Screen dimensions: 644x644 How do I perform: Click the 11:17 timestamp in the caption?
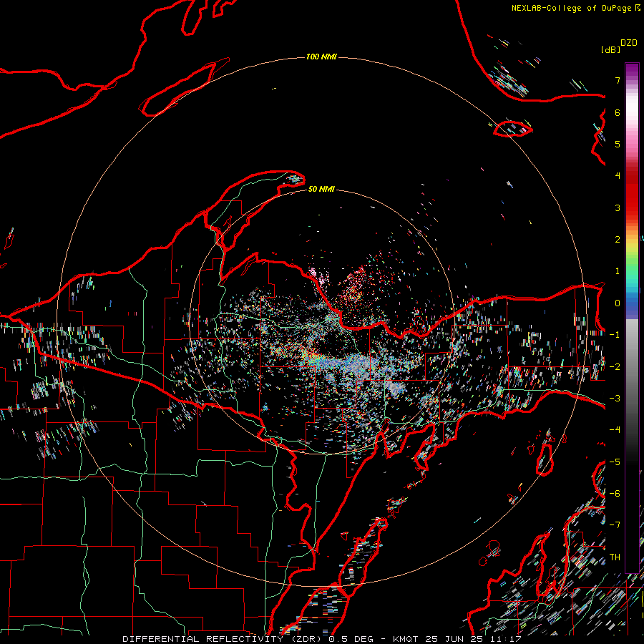507,639
